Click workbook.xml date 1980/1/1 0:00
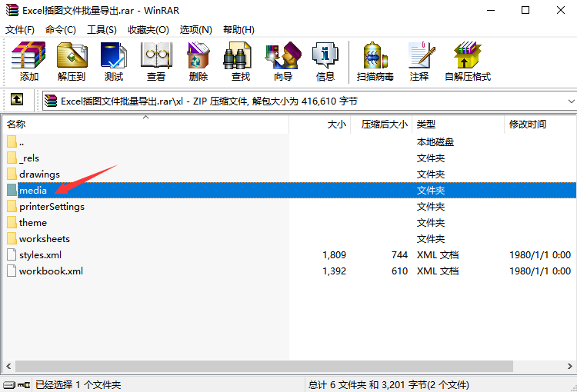 540,271
